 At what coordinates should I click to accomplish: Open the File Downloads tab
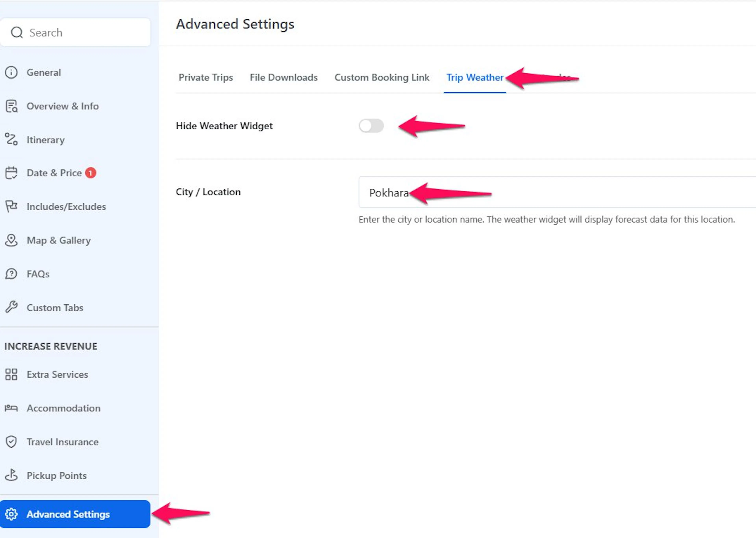click(283, 77)
